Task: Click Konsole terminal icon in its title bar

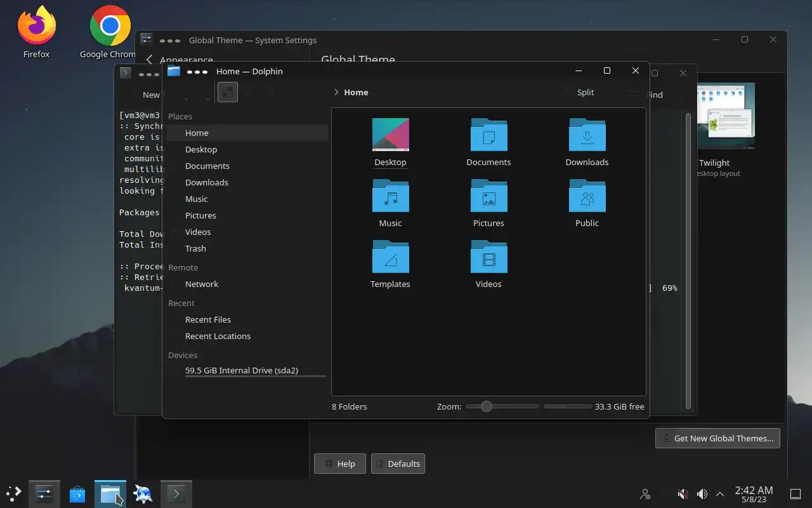Action: point(126,73)
